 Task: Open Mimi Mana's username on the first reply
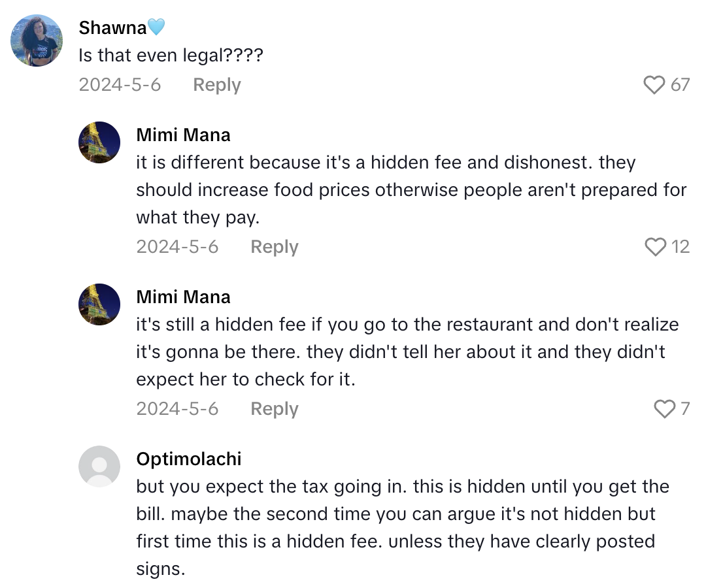click(183, 135)
